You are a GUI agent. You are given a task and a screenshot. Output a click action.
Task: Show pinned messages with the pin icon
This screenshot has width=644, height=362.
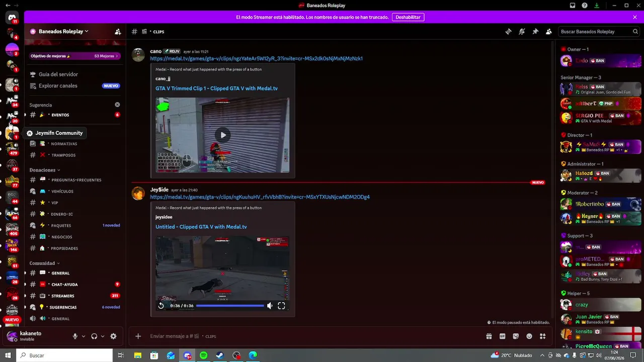(x=535, y=32)
